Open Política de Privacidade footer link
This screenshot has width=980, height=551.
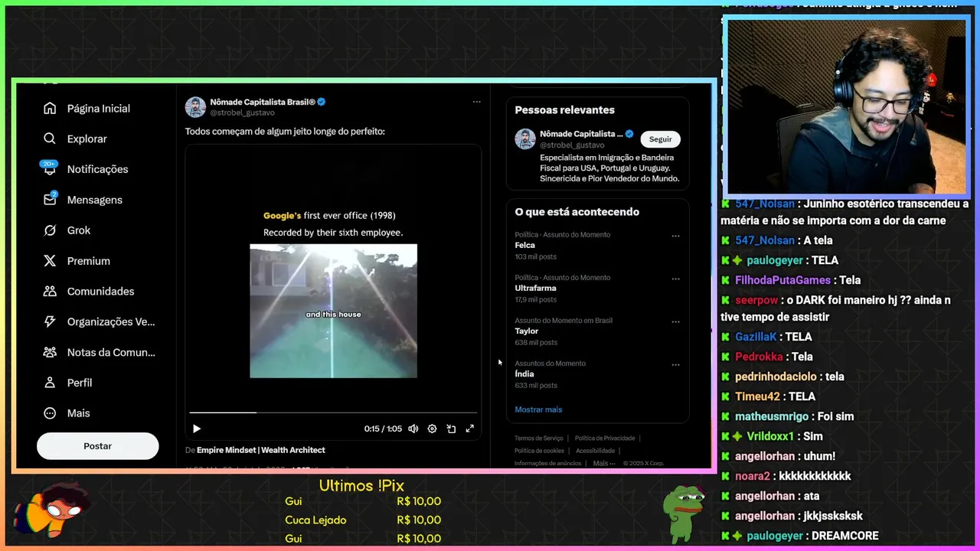click(x=605, y=439)
